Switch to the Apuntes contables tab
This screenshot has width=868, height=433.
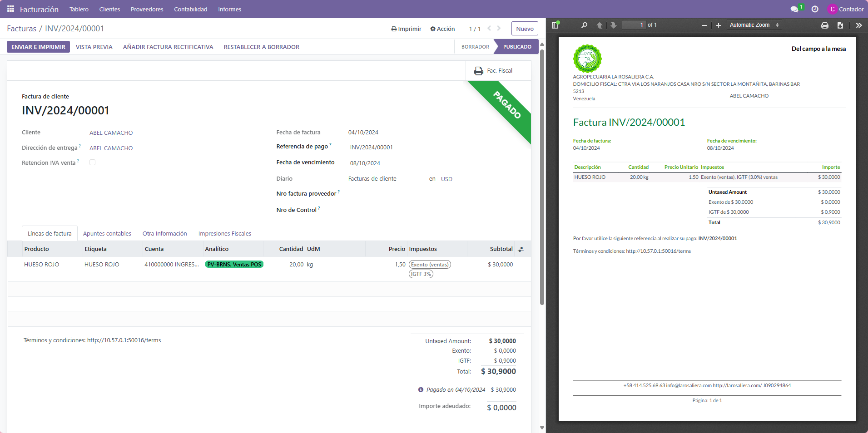(x=107, y=233)
